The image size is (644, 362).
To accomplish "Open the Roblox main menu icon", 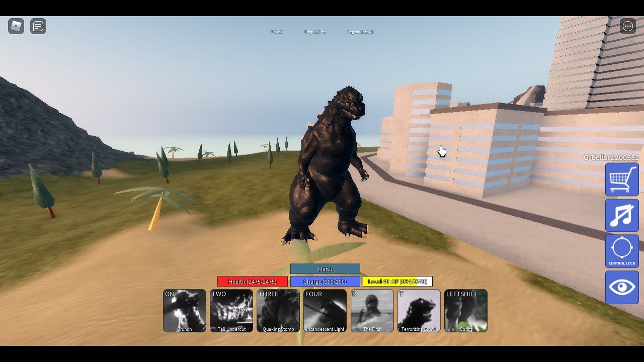I will click(16, 26).
